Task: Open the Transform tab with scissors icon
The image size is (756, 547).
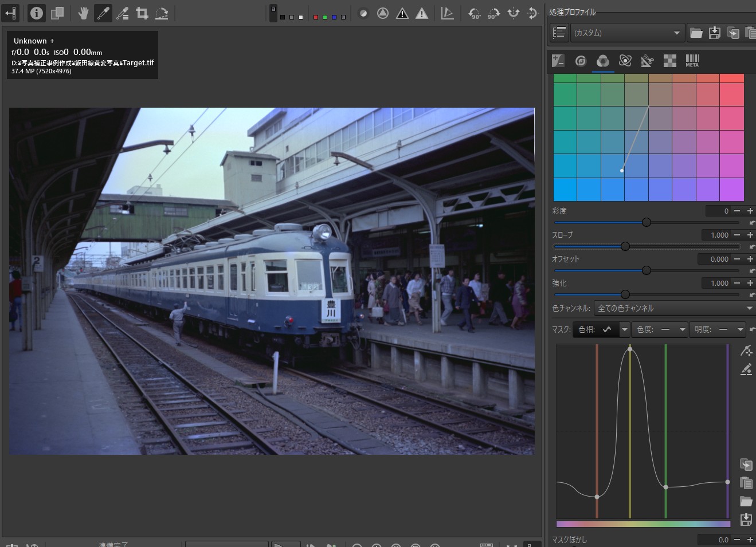Action: pyautogui.click(x=647, y=61)
